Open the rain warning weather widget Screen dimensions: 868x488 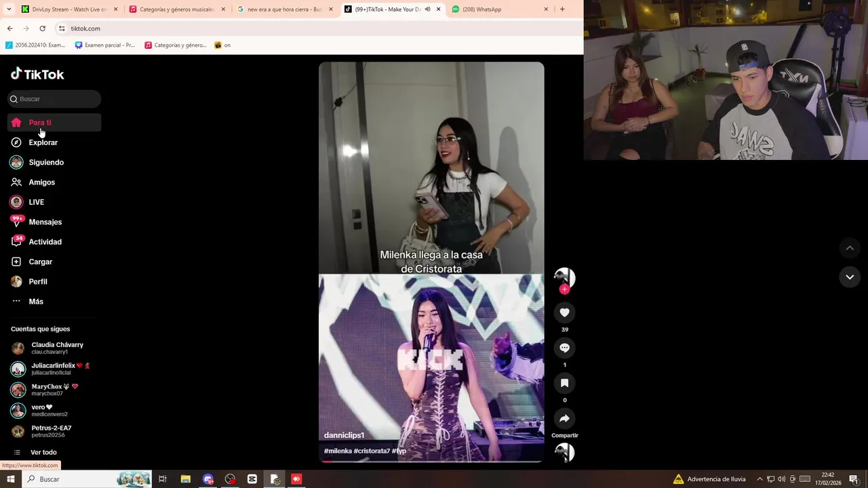(709, 479)
